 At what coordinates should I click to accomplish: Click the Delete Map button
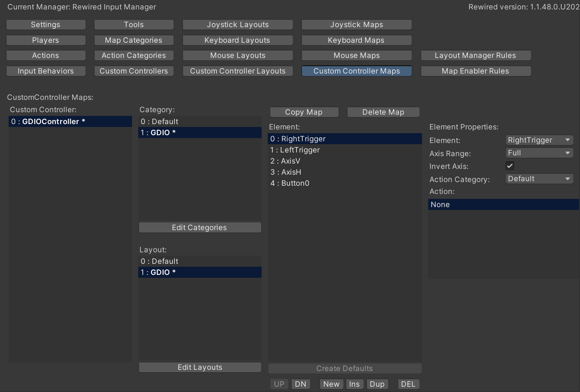click(383, 112)
